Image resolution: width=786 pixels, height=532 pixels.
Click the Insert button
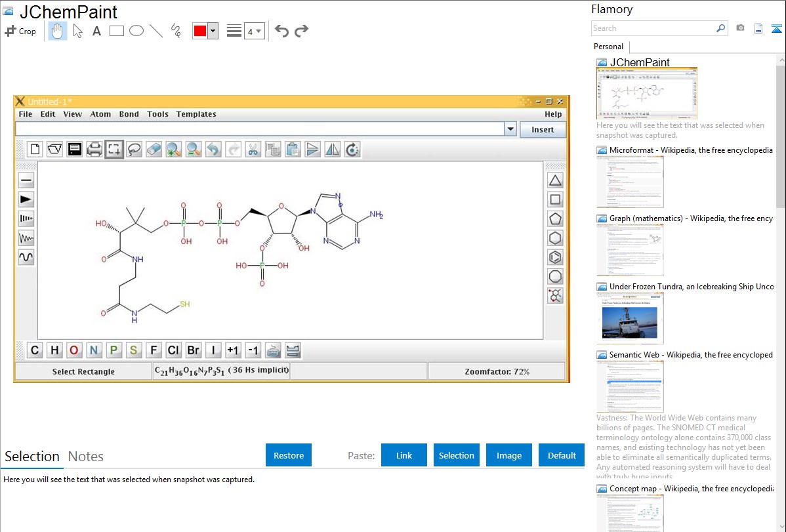click(x=543, y=129)
